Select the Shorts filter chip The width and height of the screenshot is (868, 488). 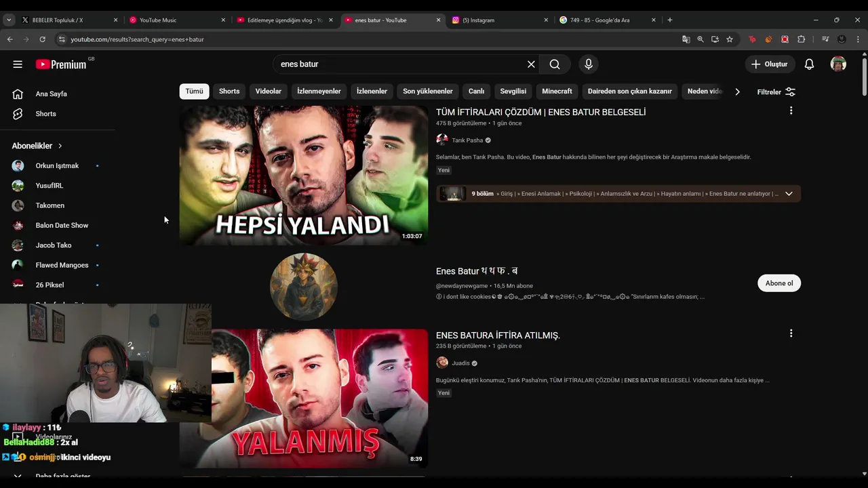coord(229,91)
